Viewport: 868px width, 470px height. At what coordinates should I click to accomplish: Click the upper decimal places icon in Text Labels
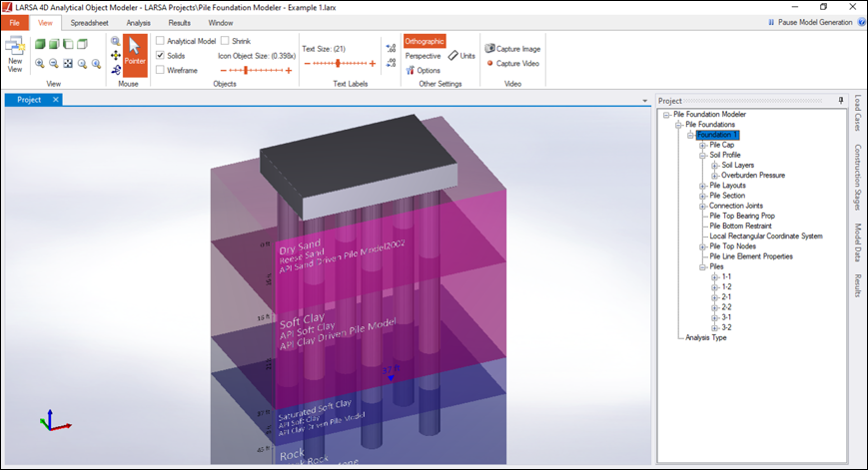[391, 49]
